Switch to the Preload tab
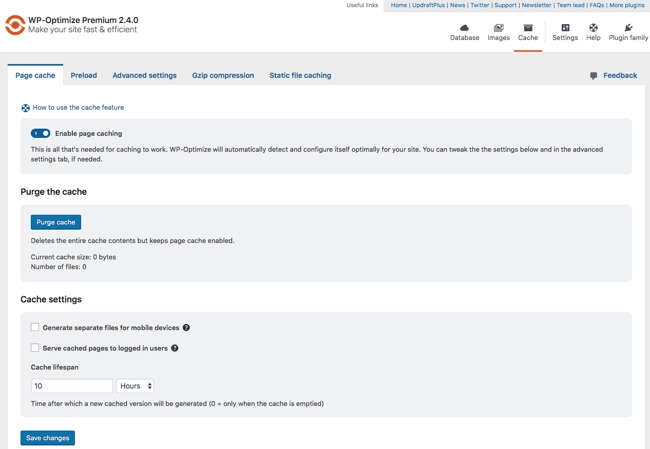 84,75
